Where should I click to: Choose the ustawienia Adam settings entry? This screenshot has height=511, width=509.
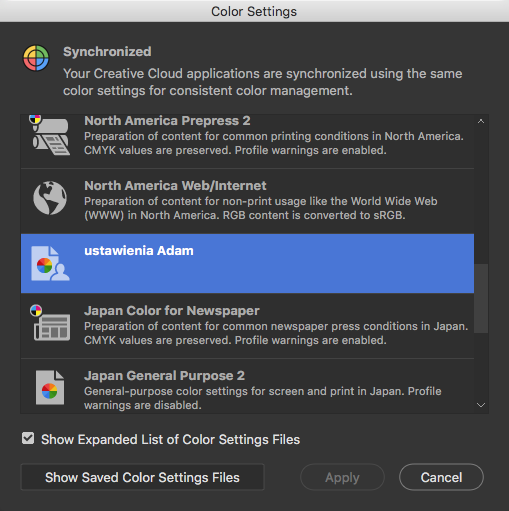247,263
